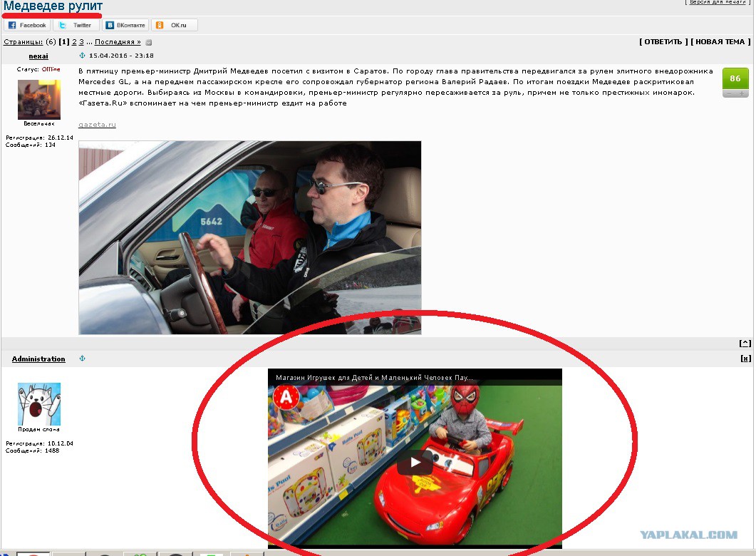The image size is (756, 556).
Task: Select the Весельчак rank text
Action: click(x=39, y=124)
